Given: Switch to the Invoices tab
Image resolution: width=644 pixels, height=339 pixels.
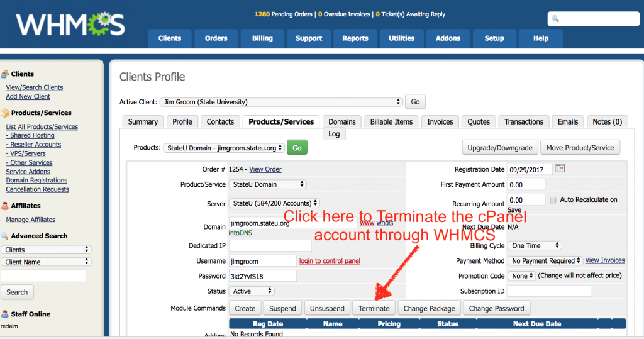Looking at the screenshot, I should coord(440,121).
